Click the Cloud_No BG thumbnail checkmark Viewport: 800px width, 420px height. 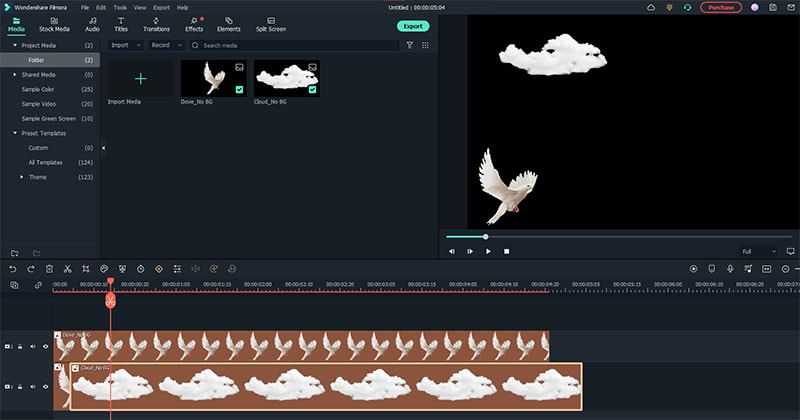(312, 90)
